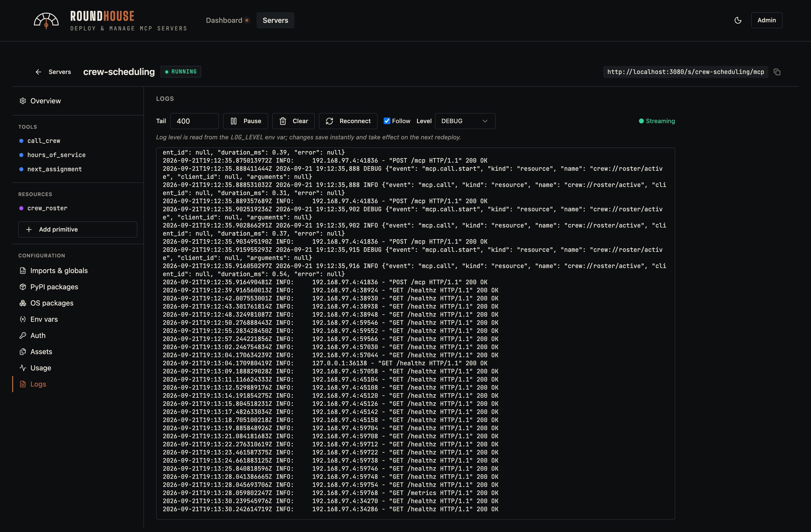Viewport: 811px width, 532px height.
Task: Open Env vars configuration page
Action: [44, 319]
